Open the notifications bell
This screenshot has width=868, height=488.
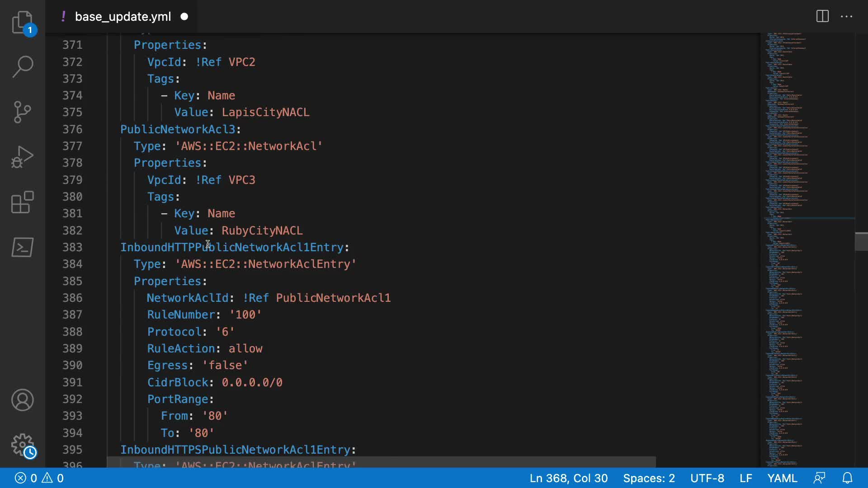[x=848, y=478]
